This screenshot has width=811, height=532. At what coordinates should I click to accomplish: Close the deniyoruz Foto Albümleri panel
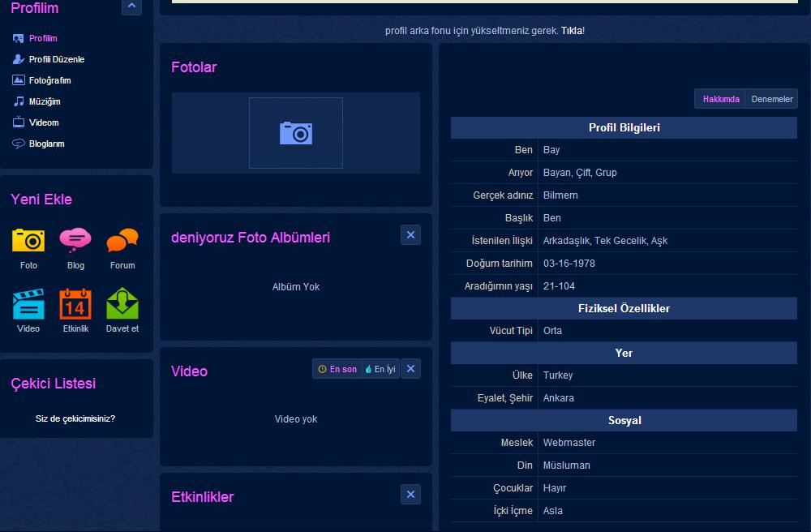(x=410, y=235)
